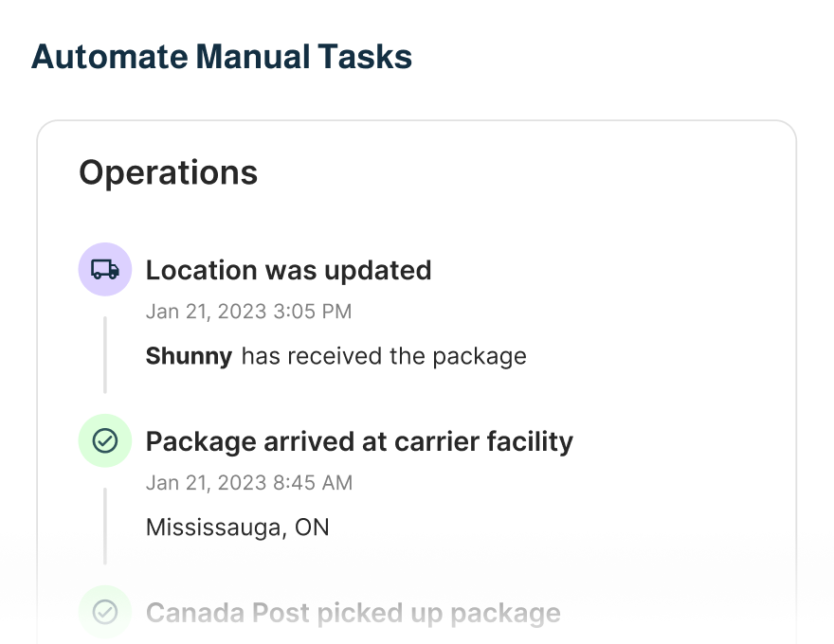Click the timeline connector line below green checkmark
This screenshot has height=644, width=834.
[x=104, y=526]
